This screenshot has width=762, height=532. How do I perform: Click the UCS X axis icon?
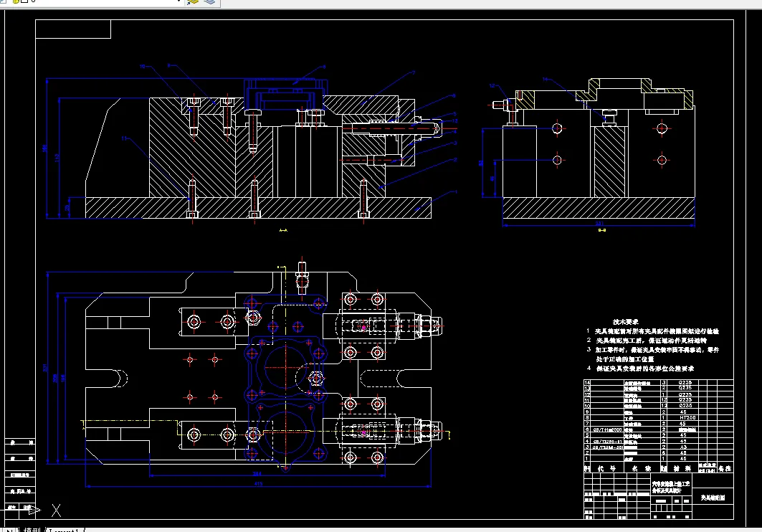pyautogui.click(x=56, y=510)
